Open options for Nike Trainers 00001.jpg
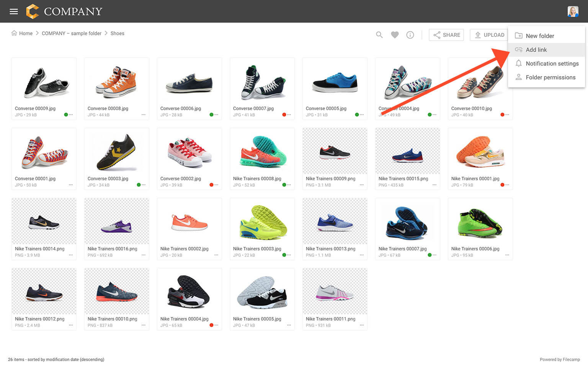Screen dimensions: 588x368 point(507,185)
